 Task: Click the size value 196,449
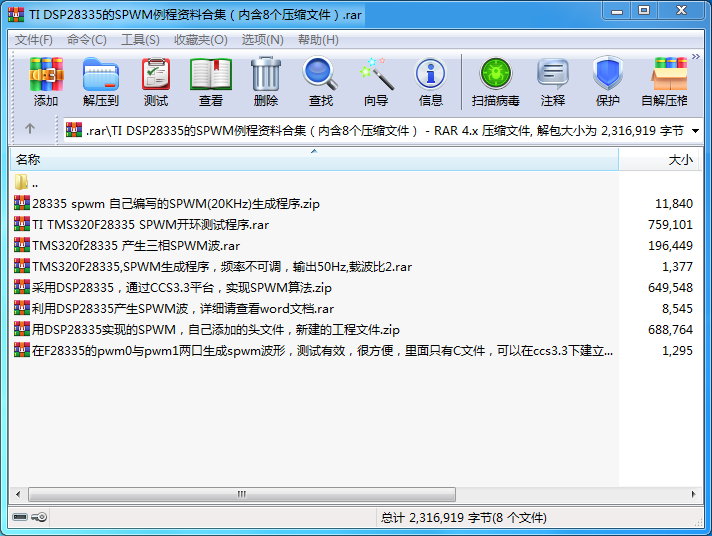[670, 245]
